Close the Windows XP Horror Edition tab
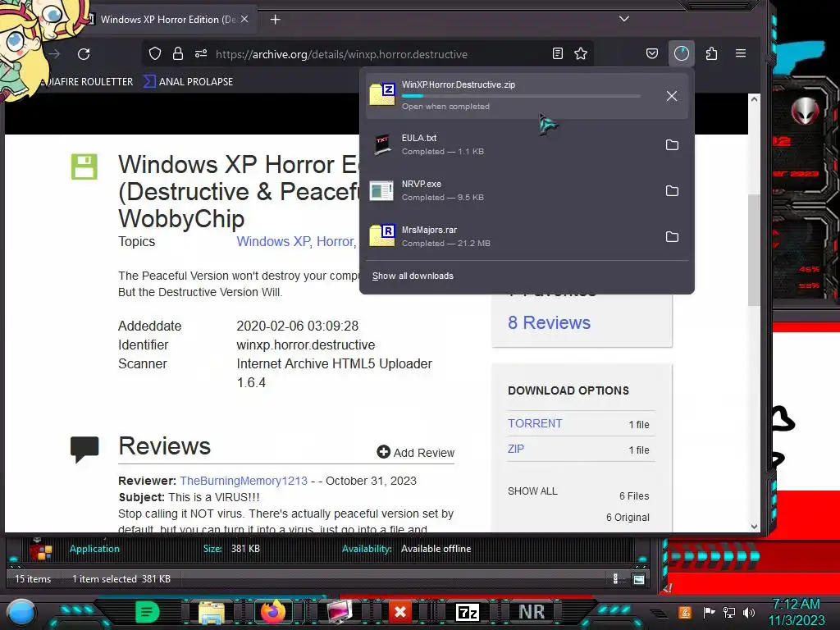Screen dimensions: 840x630 click(x=244, y=20)
